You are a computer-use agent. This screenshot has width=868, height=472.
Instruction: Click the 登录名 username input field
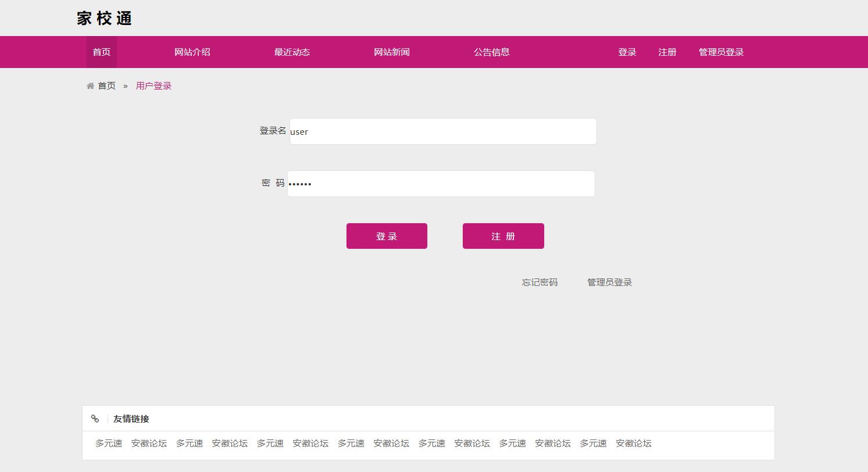(x=442, y=131)
